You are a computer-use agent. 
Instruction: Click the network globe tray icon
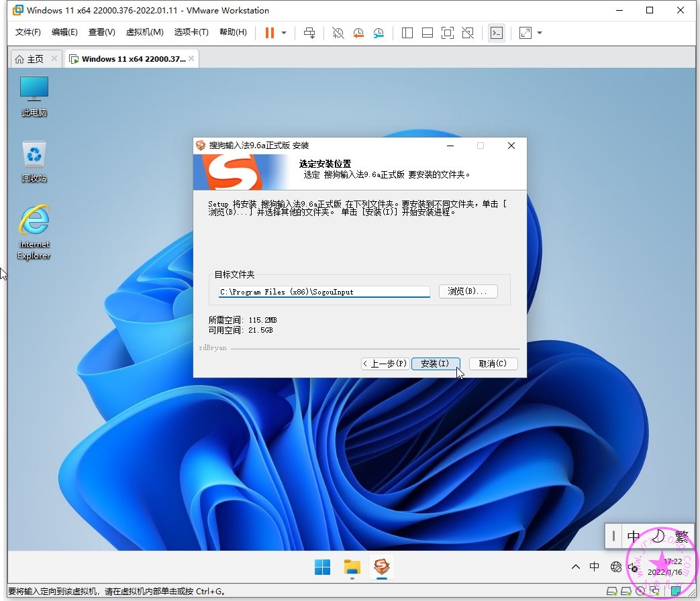coord(616,567)
